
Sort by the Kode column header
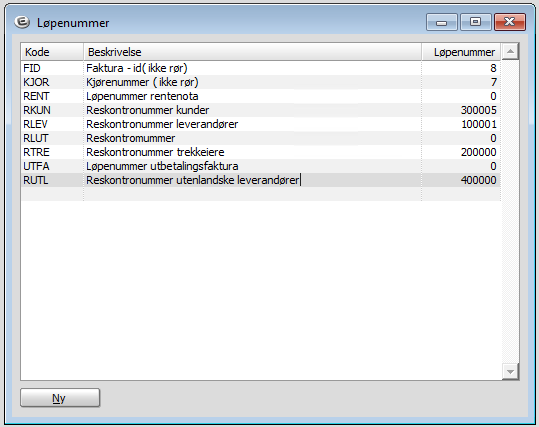tap(52, 52)
